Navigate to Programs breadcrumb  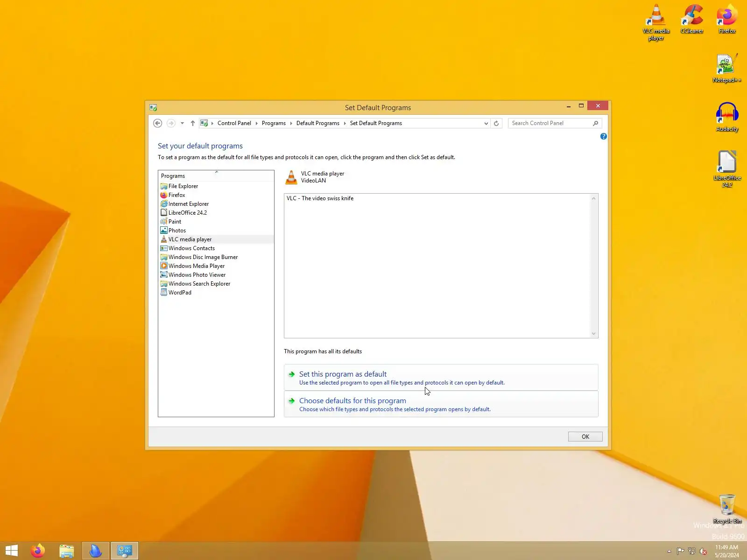pos(274,123)
